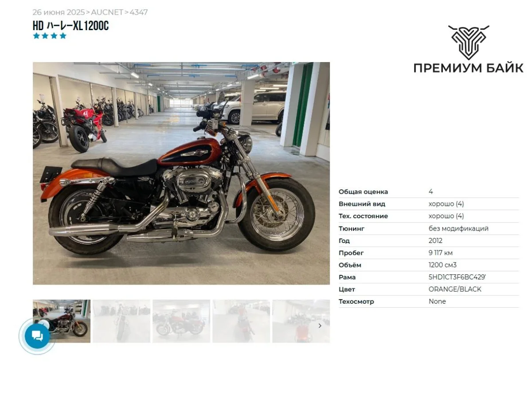532x395 pixels.
Task: Click the 4347 lot number breadcrumb
Action: pos(139,12)
